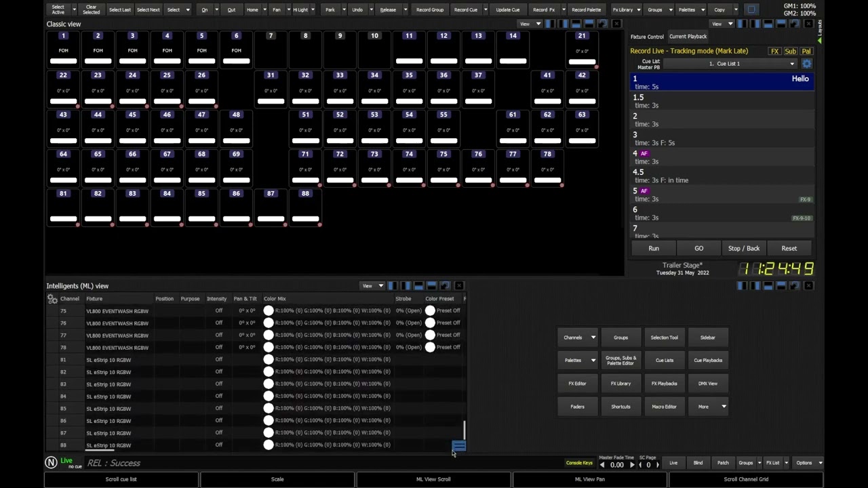Switch to Fixture Control tab
Screen dimensions: 868x488
(x=647, y=37)
